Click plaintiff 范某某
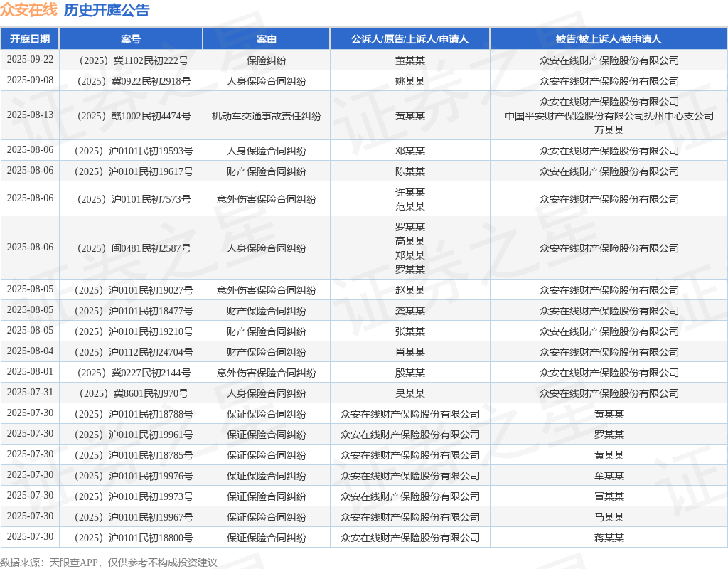The image size is (728, 569). [x=410, y=206]
